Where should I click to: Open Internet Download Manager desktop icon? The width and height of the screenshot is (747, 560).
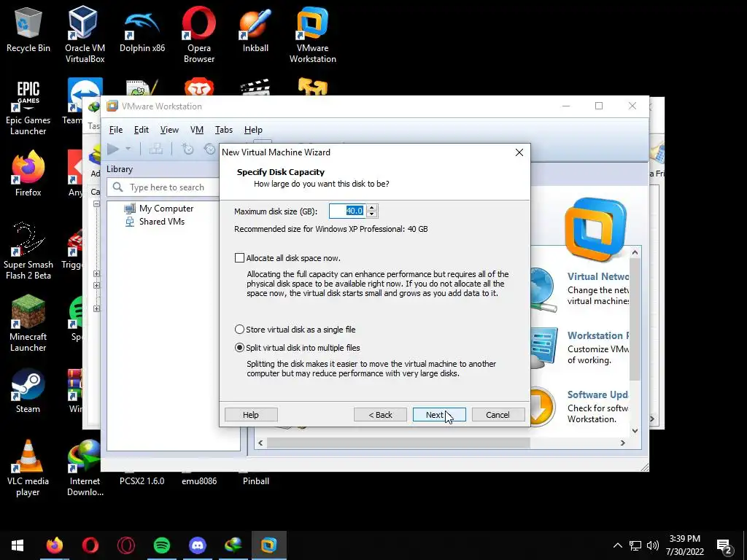coord(85,468)
